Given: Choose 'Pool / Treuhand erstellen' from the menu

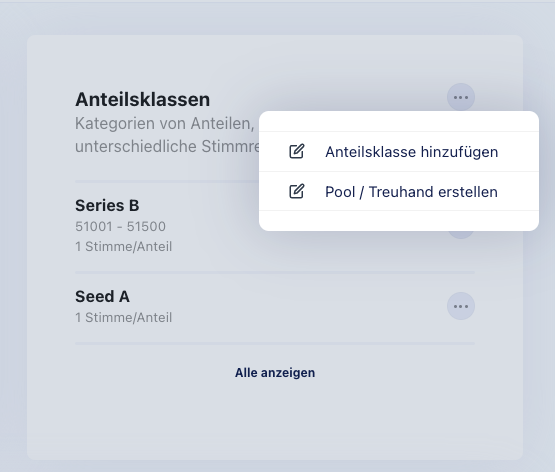Looking at the screenshot, I should click(399, 191).
